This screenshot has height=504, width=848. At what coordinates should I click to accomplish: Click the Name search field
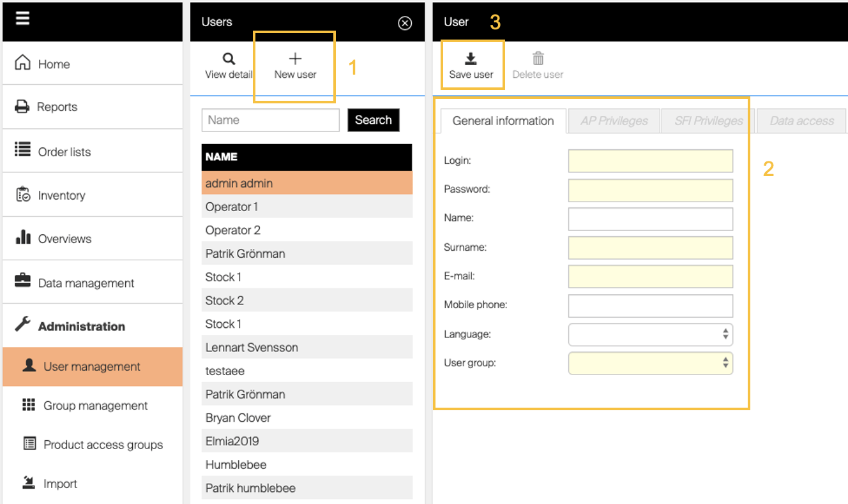[x=270, y=120]
